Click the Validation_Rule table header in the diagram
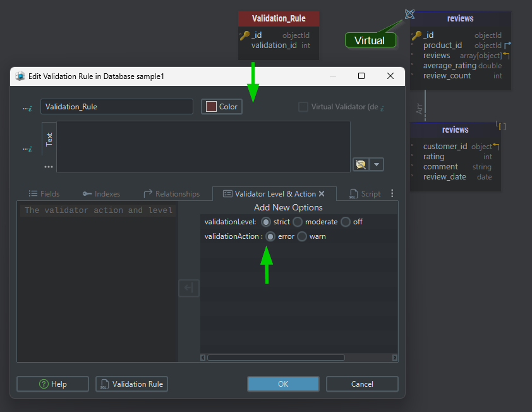 click(279, 19)
